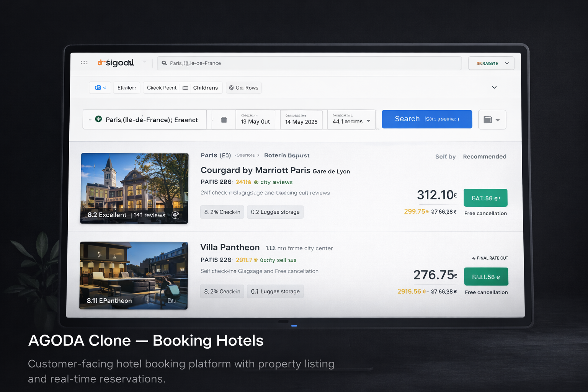
Task: Select the Recommended sort option
Action: [484, 157]
